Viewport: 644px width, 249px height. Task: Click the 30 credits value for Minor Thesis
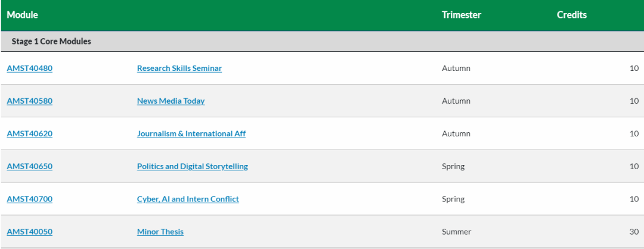(634, 232)
